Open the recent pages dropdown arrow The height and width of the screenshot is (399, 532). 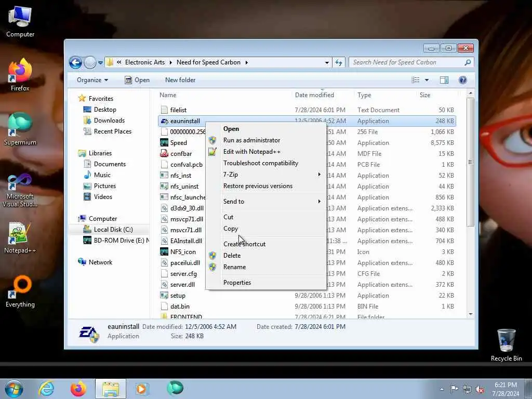100,62
